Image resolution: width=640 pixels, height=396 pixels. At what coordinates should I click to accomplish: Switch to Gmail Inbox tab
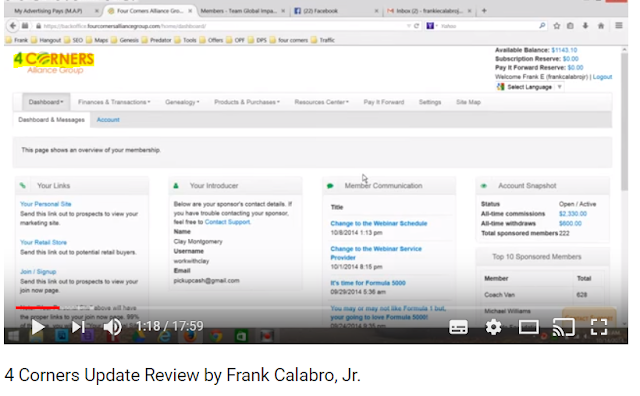click(429, 11)
